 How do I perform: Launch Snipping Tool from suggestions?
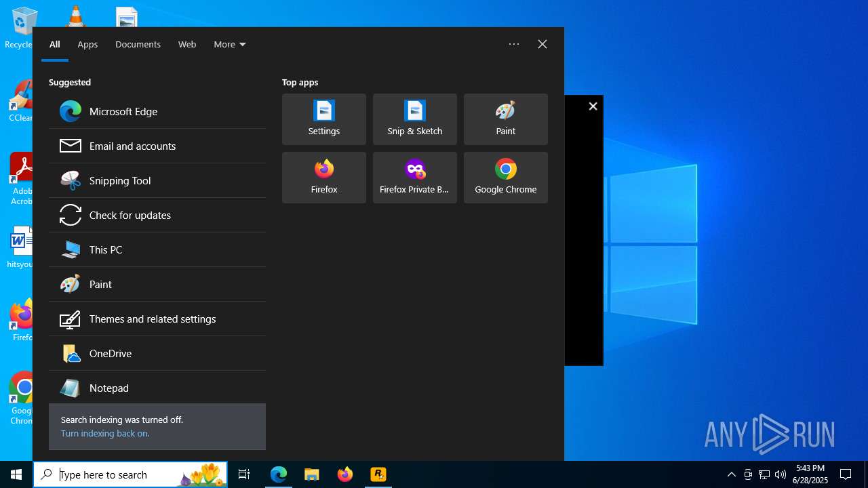[157, 180]
